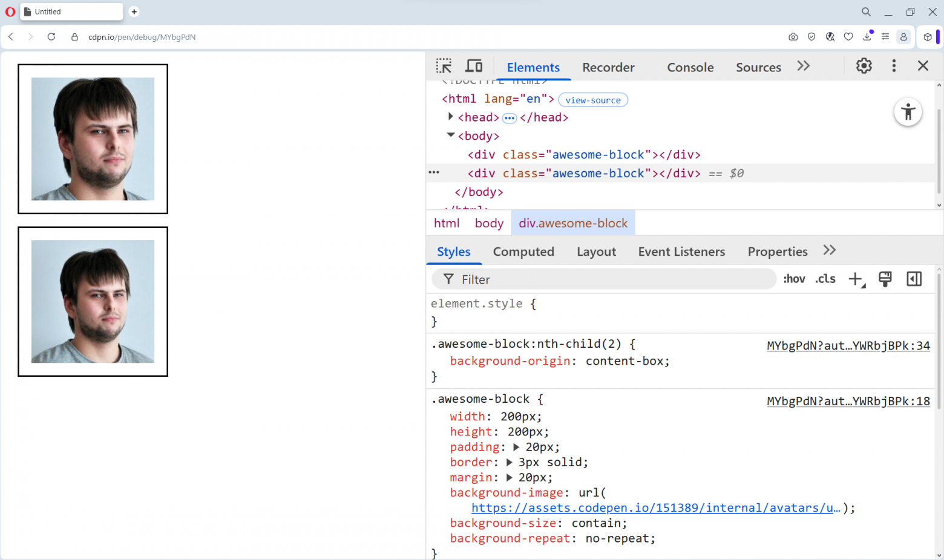
Task: Open the ad-blocker shield icon
Action: point(811,37)
